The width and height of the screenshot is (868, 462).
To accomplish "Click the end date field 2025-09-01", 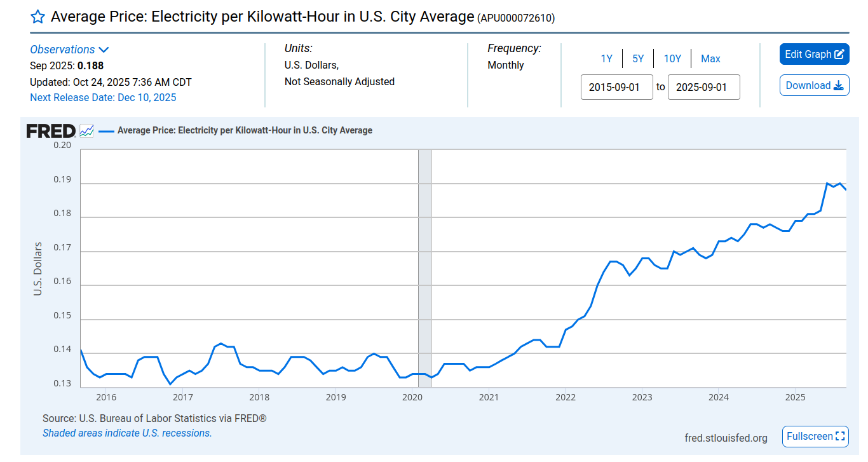I will point(704,87).
